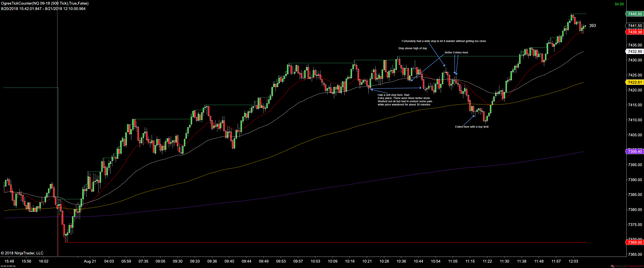Click the 12:03 time axis label
This screenshot has width=644, height=268.
(x=573, y=261)
